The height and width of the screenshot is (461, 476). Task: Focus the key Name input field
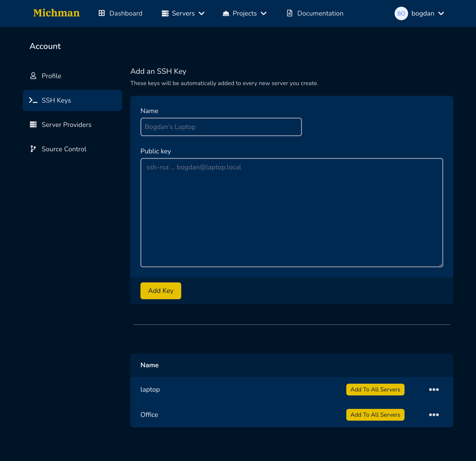[221, 127]
